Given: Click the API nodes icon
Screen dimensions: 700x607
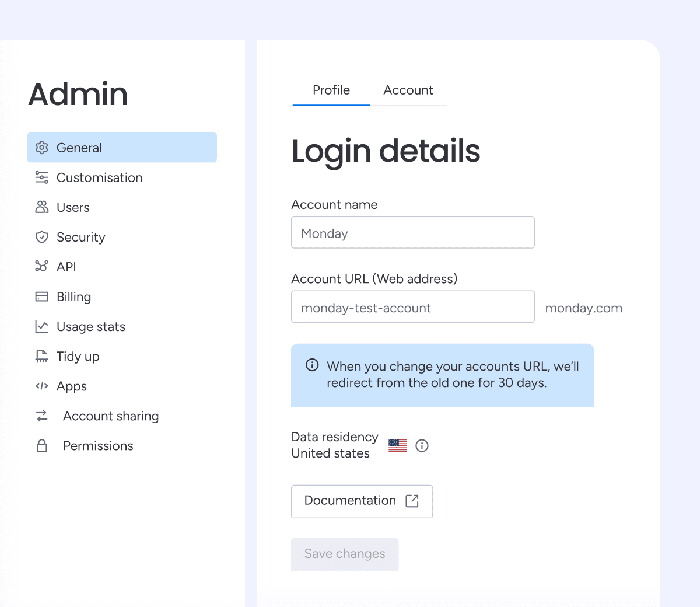Looking at the screenshot, I should [41, 267].
